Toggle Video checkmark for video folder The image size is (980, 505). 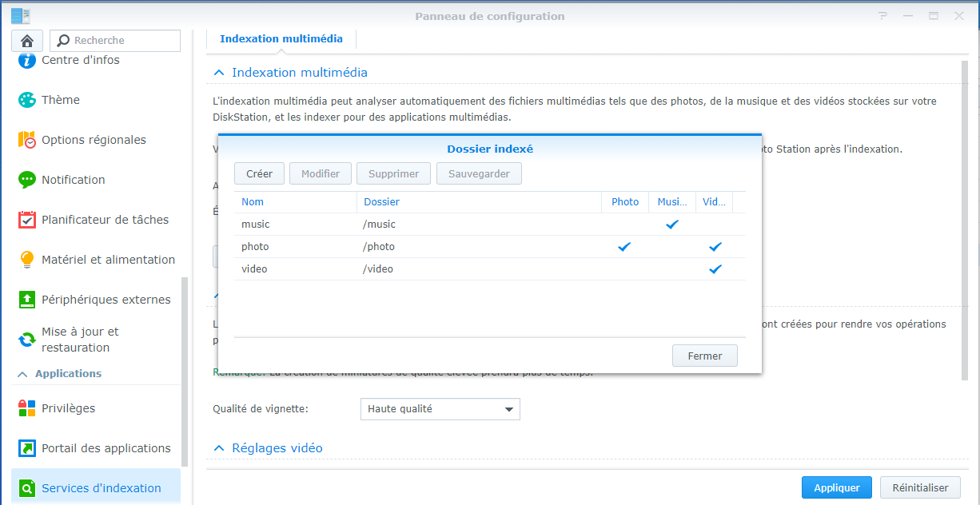tap(715, 269)
